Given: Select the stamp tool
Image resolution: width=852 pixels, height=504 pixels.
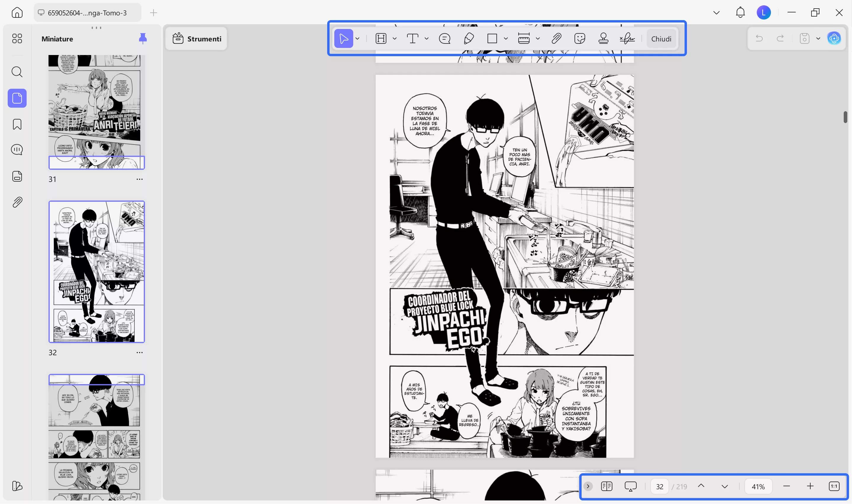Looking at the screenshot, I should point(603,39).
